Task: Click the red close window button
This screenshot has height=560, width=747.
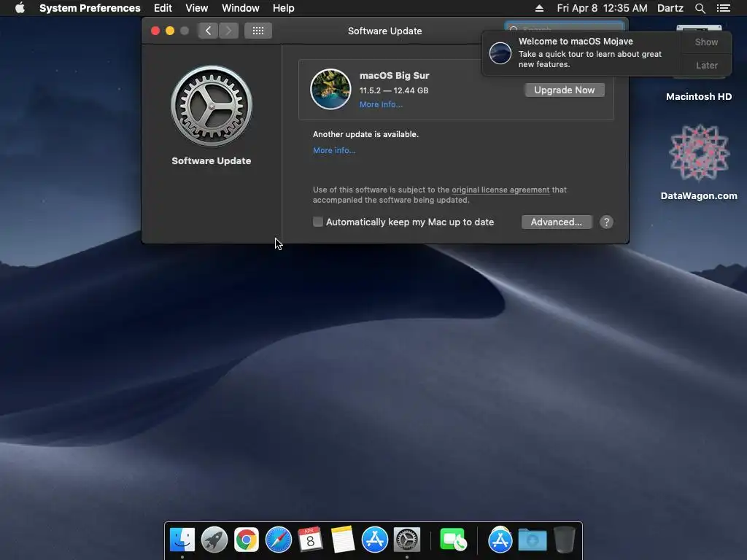Action: tap(155, 31)
